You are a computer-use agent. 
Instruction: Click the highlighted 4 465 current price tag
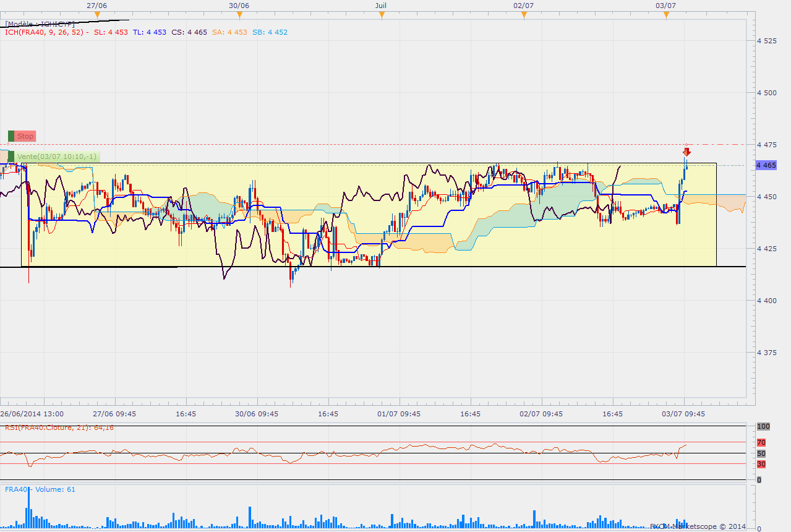(767, 165)
